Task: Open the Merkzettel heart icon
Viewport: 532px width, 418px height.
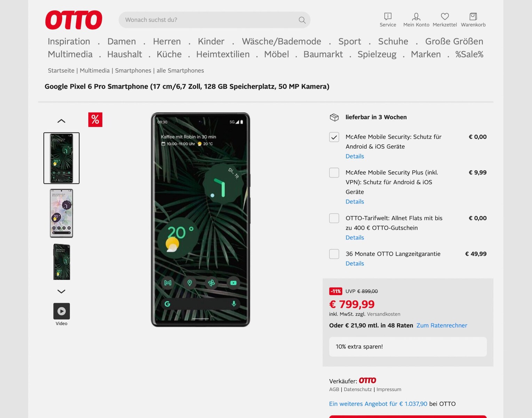Action: tap(445, 20)
